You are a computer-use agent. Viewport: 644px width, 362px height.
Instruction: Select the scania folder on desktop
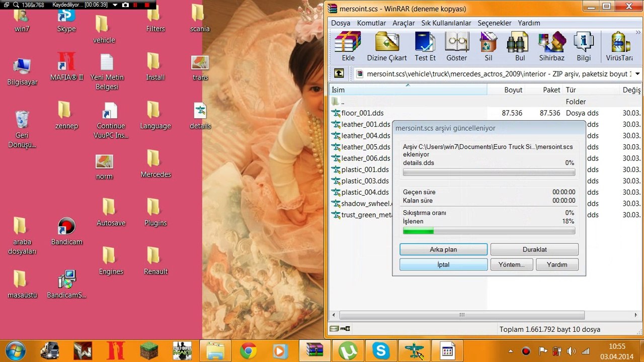tap(200, 19)
